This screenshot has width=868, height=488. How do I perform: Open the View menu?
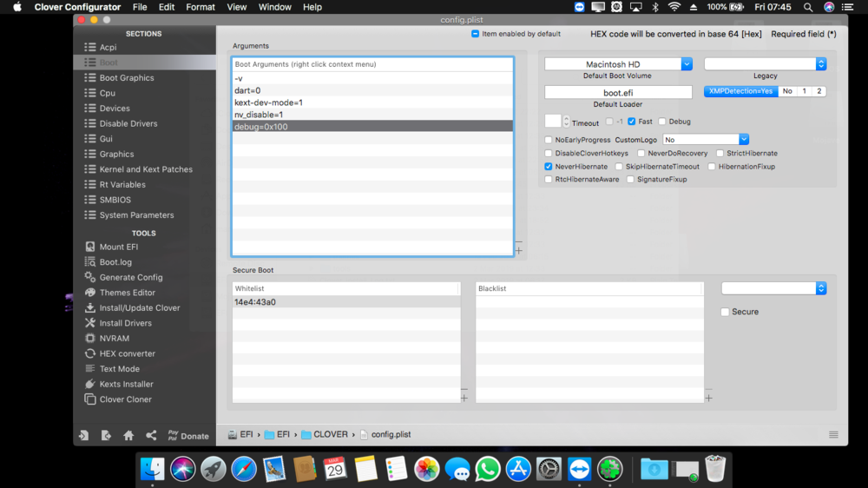(x=236, y=7)
